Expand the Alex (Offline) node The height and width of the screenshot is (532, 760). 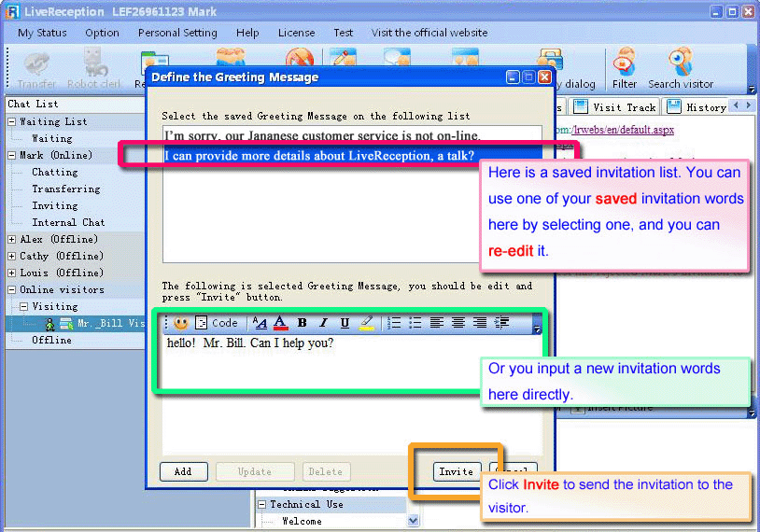click(12, 239)
